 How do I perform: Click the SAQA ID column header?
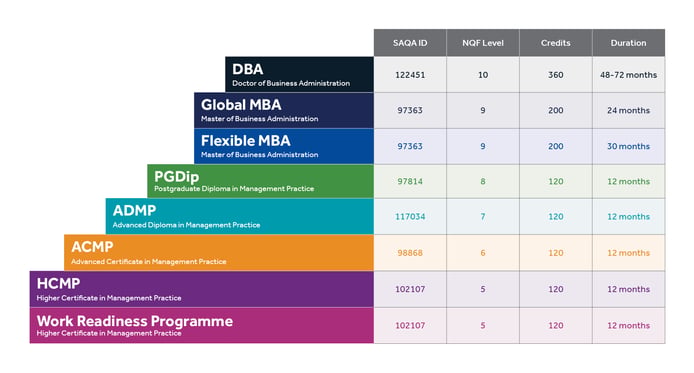pos(410,43)
